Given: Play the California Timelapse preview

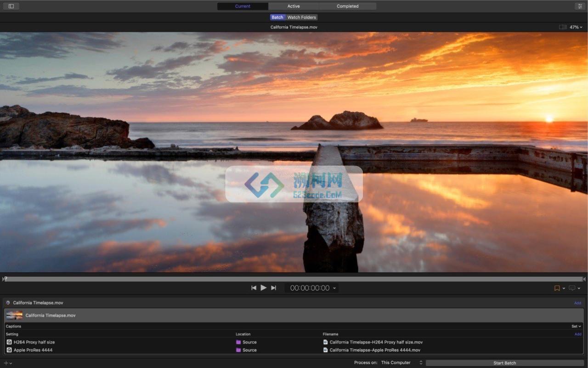Looking at the screenshot, I should click(264, 288).
